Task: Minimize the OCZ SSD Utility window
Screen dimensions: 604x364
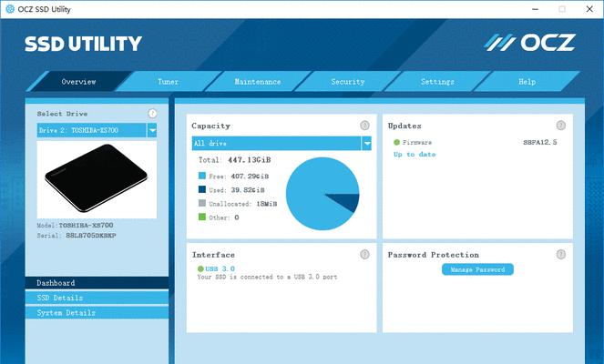Action: (x=535, y=9)
